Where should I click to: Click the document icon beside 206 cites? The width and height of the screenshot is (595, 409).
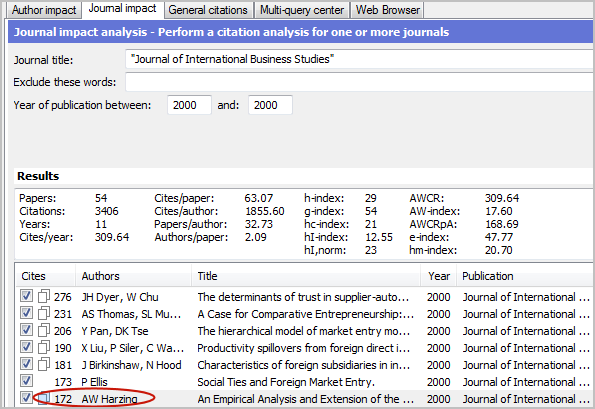(x=44, y=330)
